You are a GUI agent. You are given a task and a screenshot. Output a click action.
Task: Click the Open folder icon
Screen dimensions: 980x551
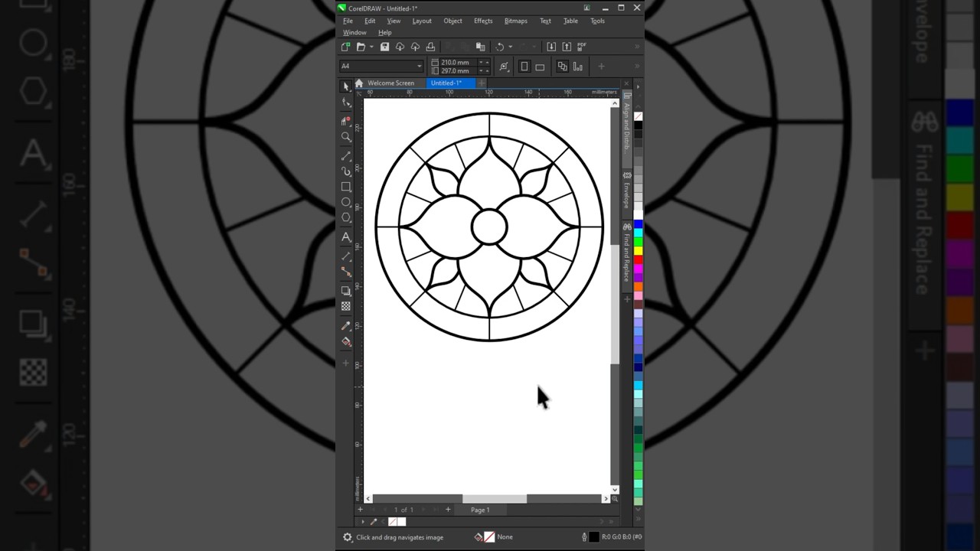[x=361, y=47]
